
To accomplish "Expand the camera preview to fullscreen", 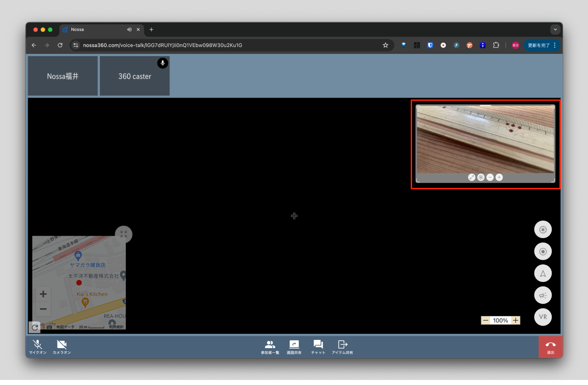I will click(x=472, y=177).
